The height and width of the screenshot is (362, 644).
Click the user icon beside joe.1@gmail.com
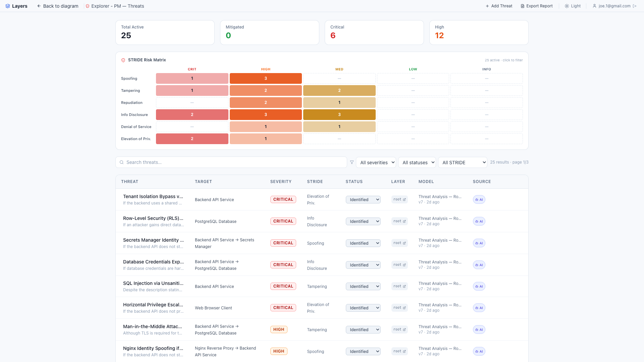(594, 6)
